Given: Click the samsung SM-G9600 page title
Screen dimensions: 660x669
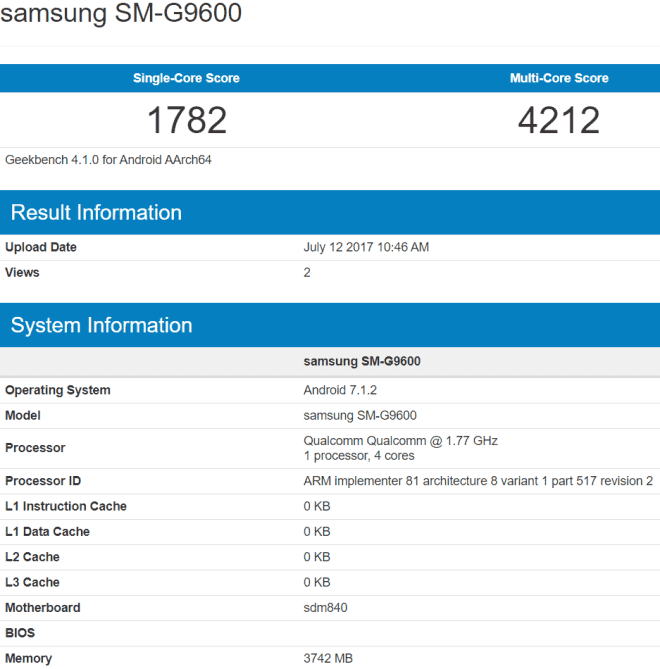Looking at the screenshot, I should 121,15.
